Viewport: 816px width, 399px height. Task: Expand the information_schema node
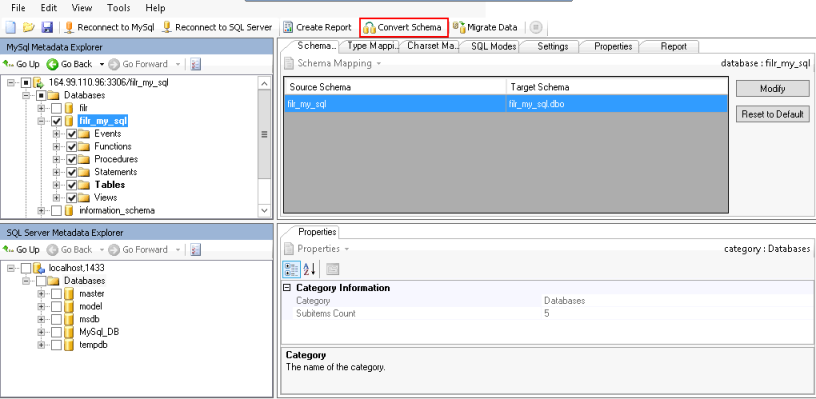point(42,211)
